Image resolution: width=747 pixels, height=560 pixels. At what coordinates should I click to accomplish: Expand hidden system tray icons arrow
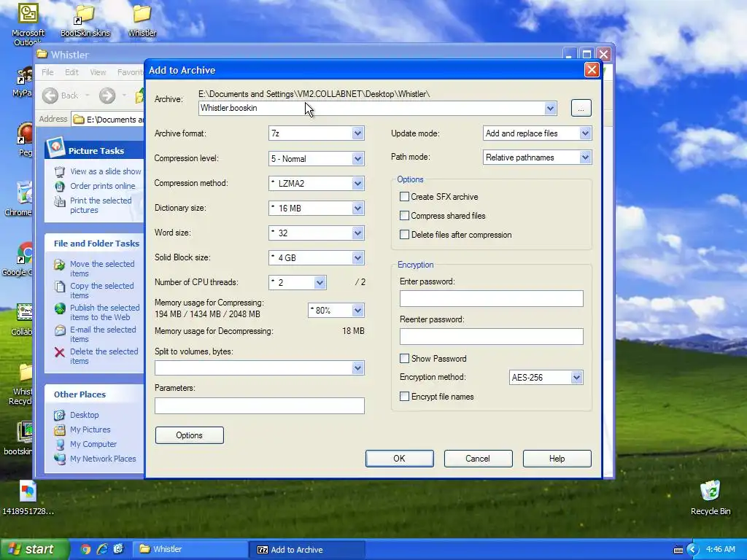click(x=692, y=550)
